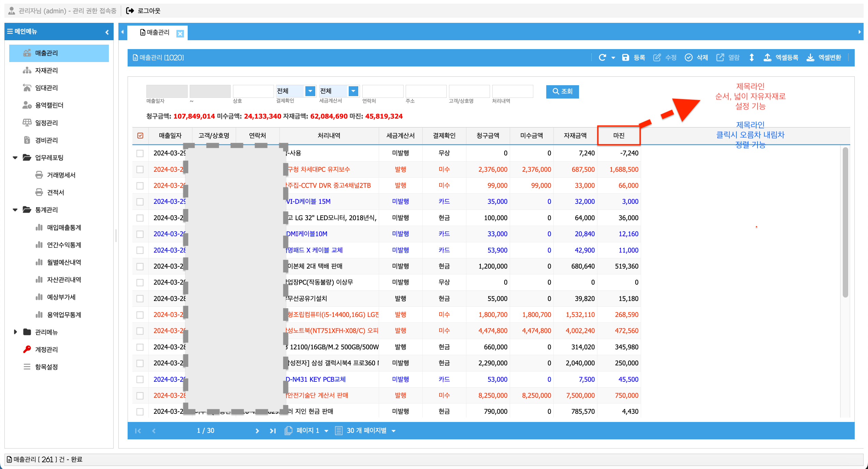
Task: Click the 상호 input field
Action: click(252, 91)
